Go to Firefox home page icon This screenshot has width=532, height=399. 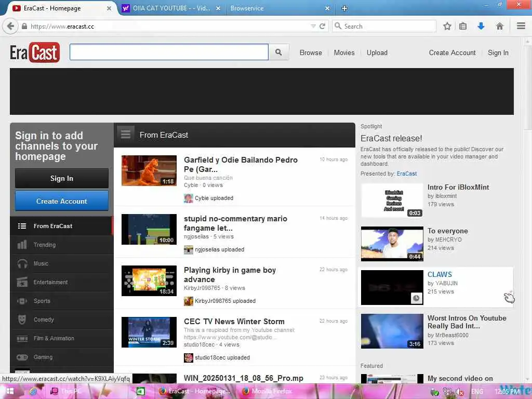pos(499,26)
